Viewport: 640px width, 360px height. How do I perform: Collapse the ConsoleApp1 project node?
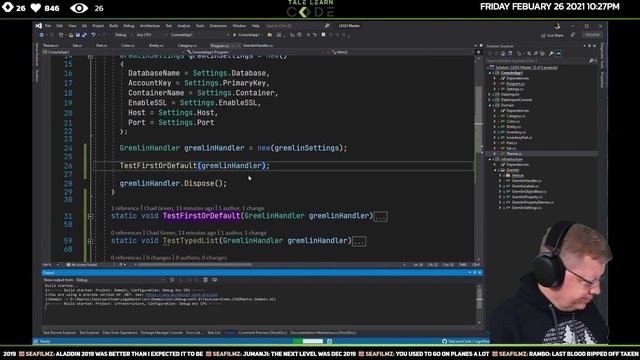tap(490, 73)
